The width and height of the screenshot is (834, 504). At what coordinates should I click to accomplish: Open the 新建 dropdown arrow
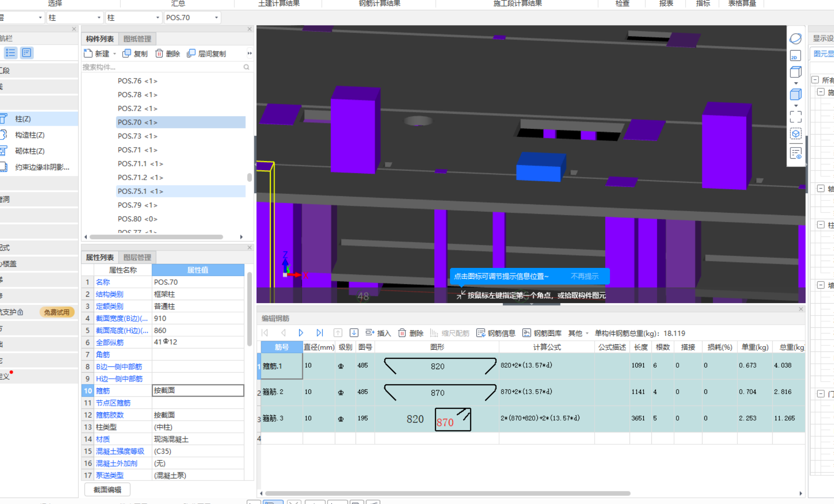click(115, 54)
